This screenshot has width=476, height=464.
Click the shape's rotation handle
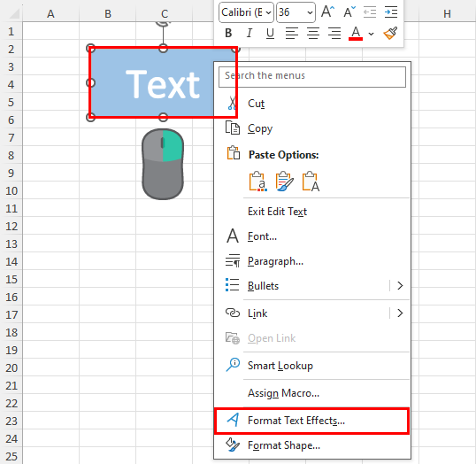coord(163,23)
